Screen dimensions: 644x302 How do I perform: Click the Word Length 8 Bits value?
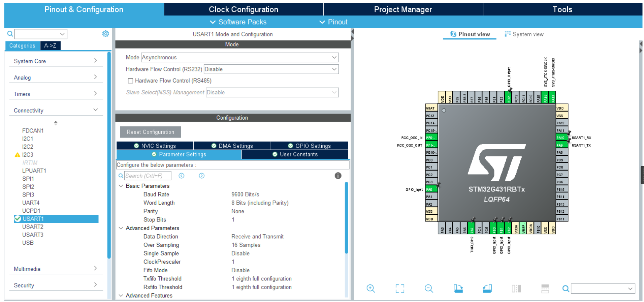(260, 203)
